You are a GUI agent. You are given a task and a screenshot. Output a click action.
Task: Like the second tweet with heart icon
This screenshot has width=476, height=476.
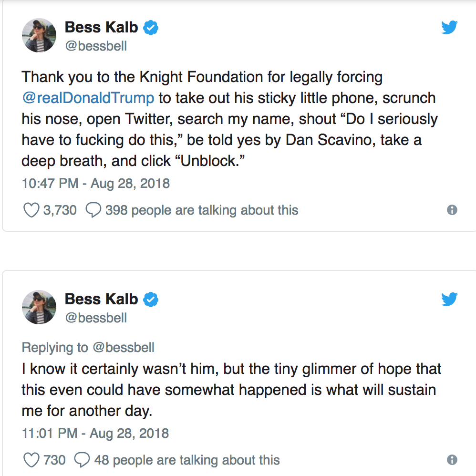(x=31, y=460)
